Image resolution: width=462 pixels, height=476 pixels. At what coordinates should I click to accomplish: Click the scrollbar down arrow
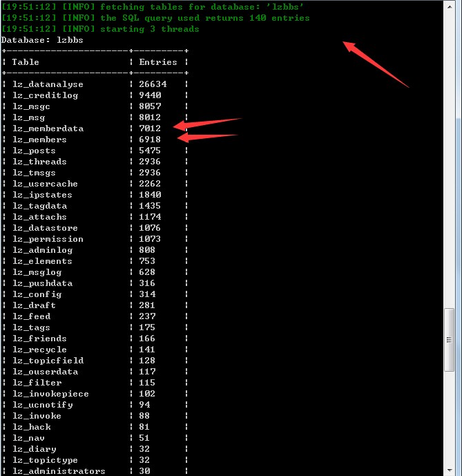point(450,470)
